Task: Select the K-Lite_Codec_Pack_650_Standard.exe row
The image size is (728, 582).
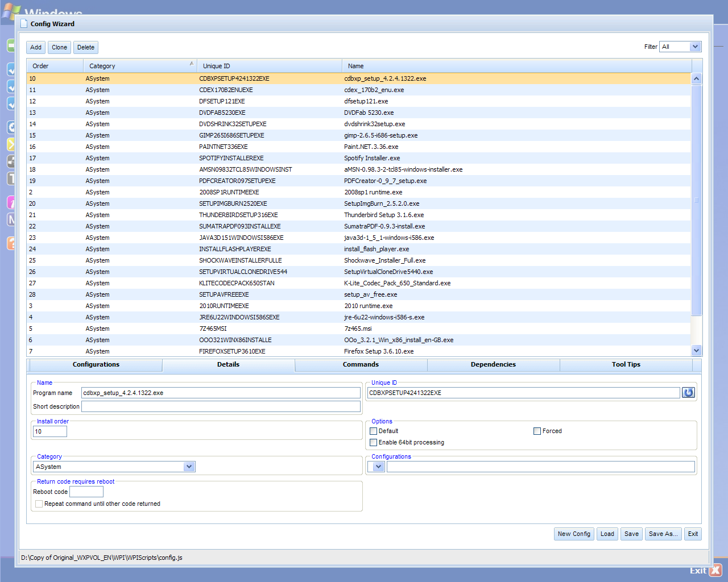Action: pyautogui.click(x=359, y=283)
